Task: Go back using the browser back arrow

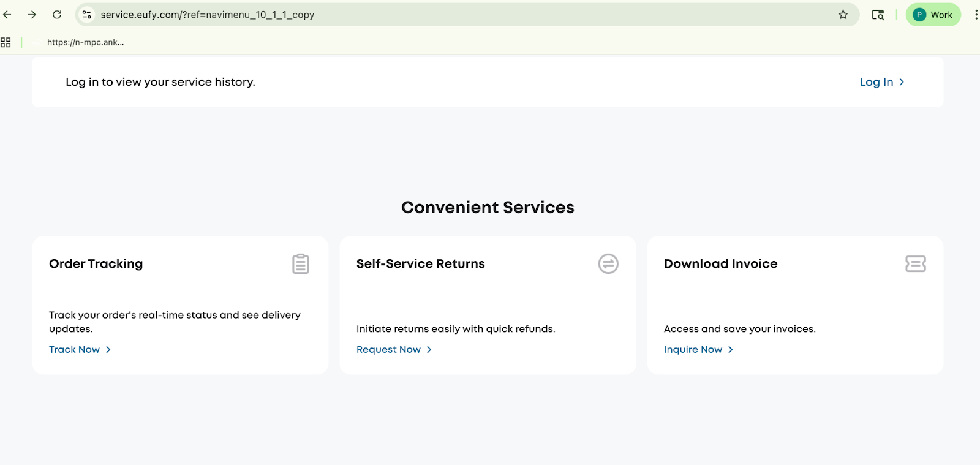Action: coord(8,15)
